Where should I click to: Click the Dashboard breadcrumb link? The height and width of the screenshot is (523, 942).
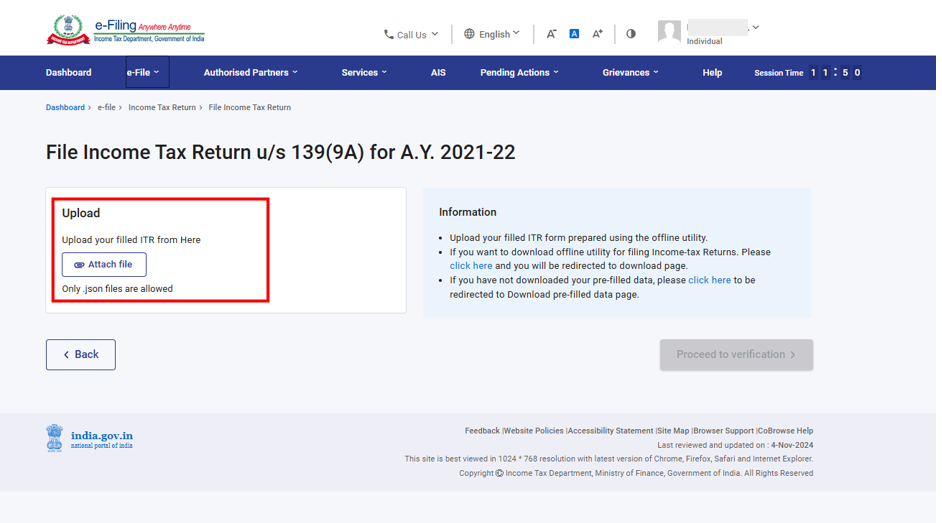pyautogui.click(x=65, y=107)
